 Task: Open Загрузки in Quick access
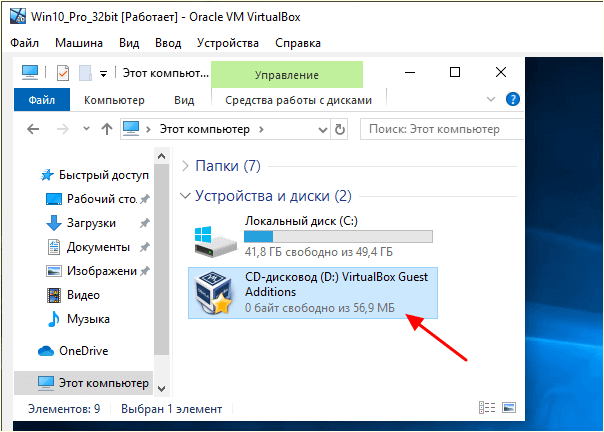coord(91,223)
